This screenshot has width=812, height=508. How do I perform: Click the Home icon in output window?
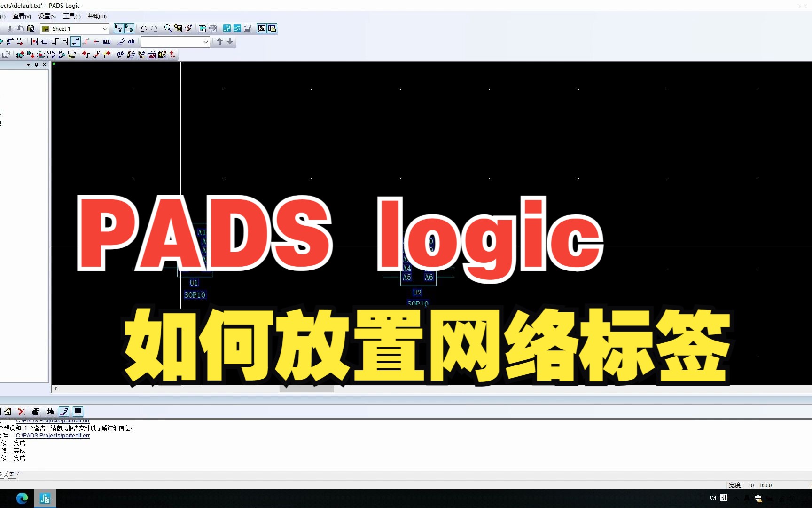click(8, 411)
